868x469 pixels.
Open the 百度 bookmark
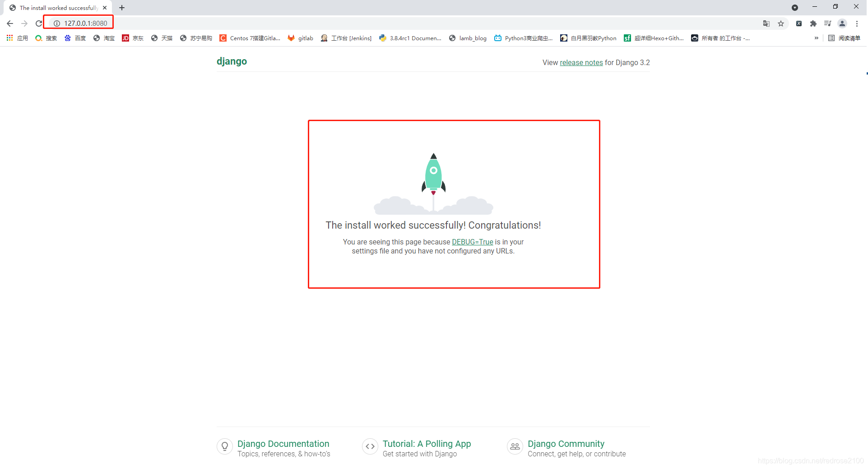(x=75, y=38)
